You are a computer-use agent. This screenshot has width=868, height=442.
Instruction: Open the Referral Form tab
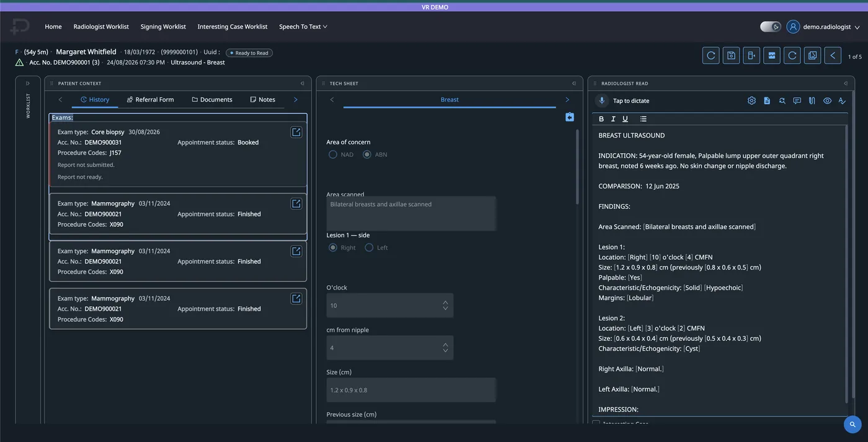pos(150,100)
